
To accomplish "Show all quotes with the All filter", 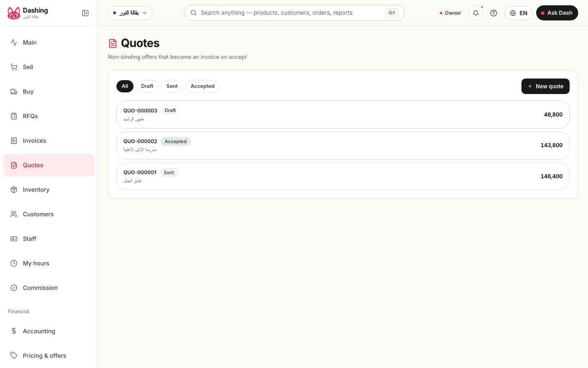I will (x=125, y=86).
